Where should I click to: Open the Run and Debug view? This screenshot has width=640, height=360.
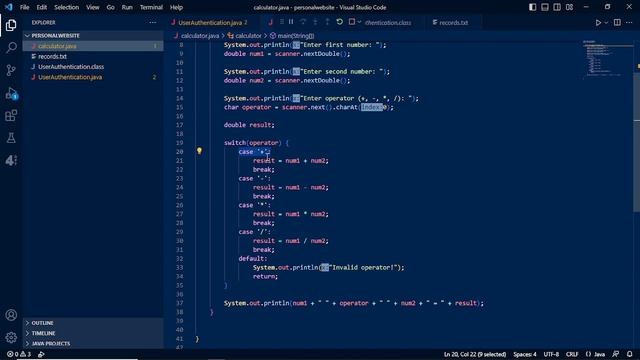[11, 93]
